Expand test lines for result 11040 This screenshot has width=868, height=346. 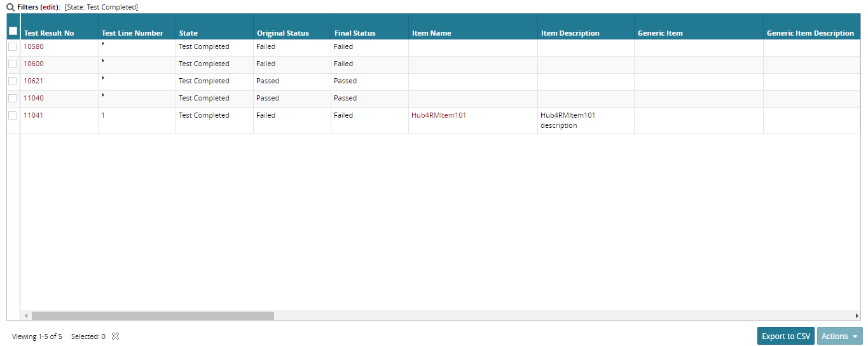tap(103, 95)
